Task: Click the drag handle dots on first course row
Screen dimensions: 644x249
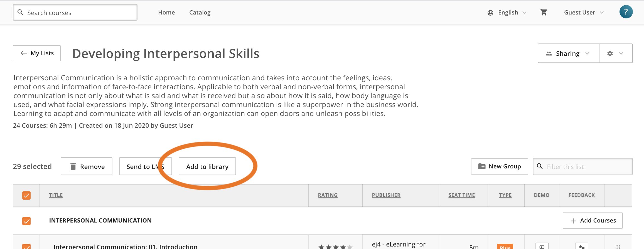Action: click(618, 246)
